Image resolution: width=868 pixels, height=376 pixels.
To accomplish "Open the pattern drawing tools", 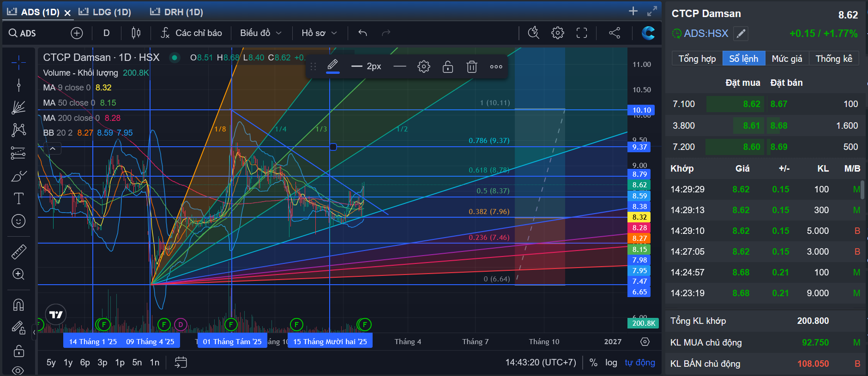I will pyautogui.click(x=18, y=130).
